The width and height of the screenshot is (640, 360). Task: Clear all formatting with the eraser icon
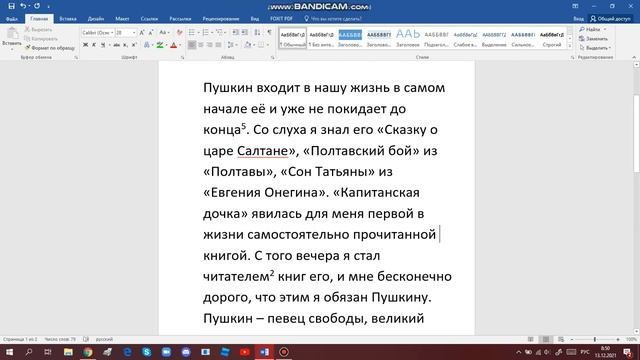pos(179,33)
